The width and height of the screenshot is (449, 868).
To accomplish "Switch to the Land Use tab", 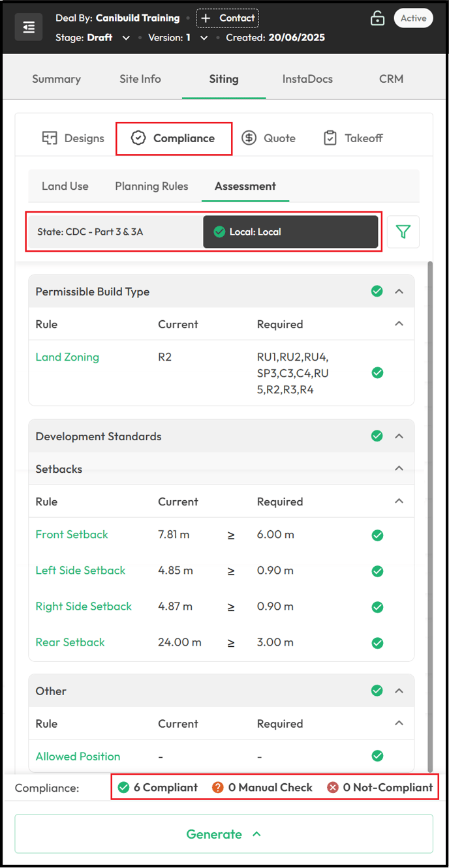I will coord(65,186).
